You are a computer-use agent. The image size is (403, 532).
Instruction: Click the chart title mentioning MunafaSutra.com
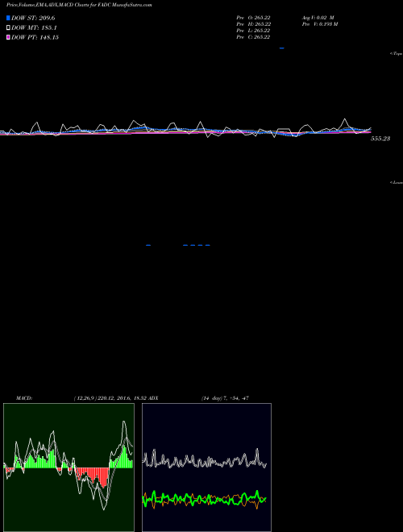79,5
